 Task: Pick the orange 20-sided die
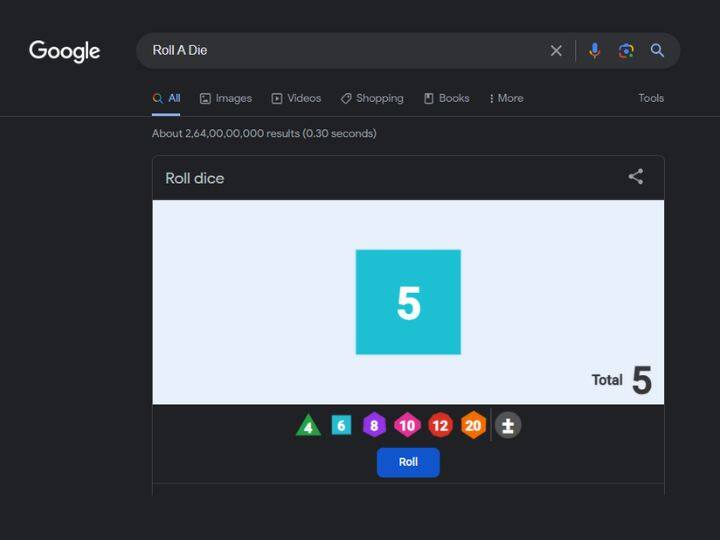click(473, 425)
